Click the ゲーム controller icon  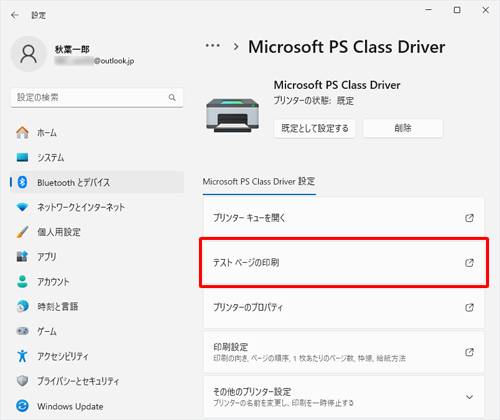pyautogui.click(x=22, y=331)
